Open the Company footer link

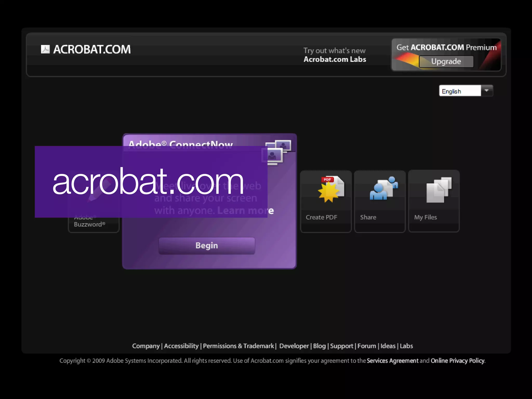coord(146,346)
